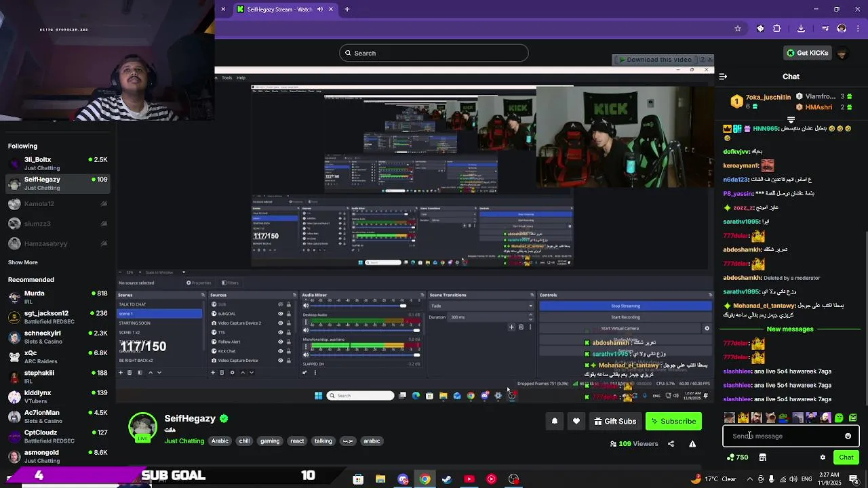Open the emoji picker in message box
This screenshot has width=868, height=488.
[x=848, y=436]
